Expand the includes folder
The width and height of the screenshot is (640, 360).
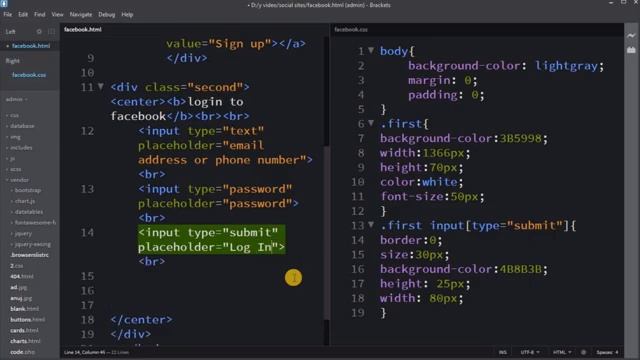point(19,148)
